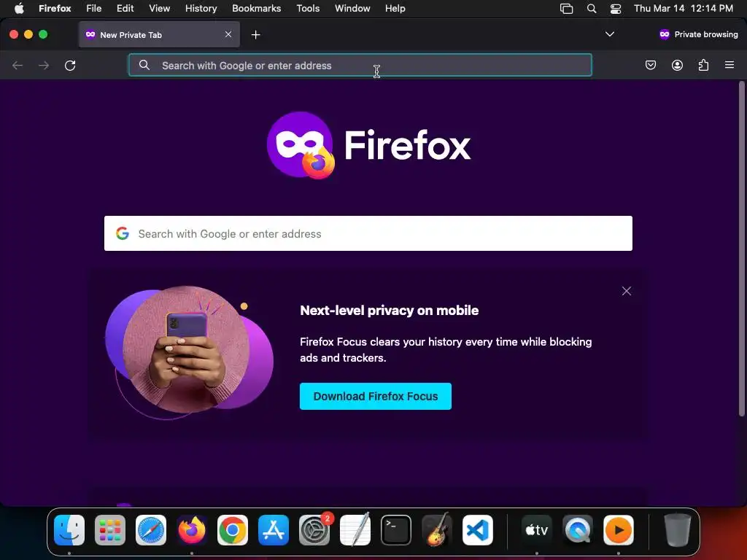The width and height of the screenshot is (747, 560).
Task: Click the Google logo in search box
Action: pos(123,233)
